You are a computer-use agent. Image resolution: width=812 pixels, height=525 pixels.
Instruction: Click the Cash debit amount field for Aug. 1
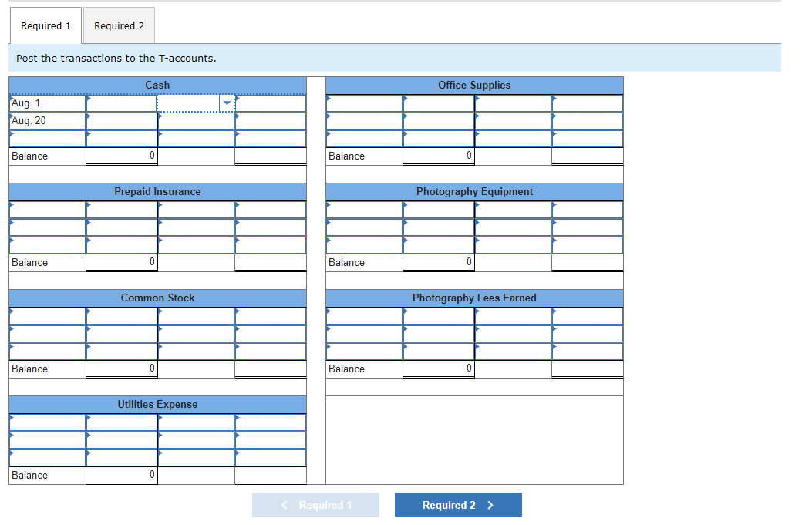coord(122,103)
